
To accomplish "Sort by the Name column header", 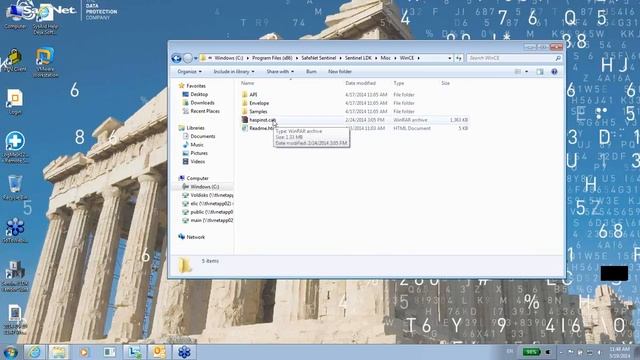I will tap(247, 83).
